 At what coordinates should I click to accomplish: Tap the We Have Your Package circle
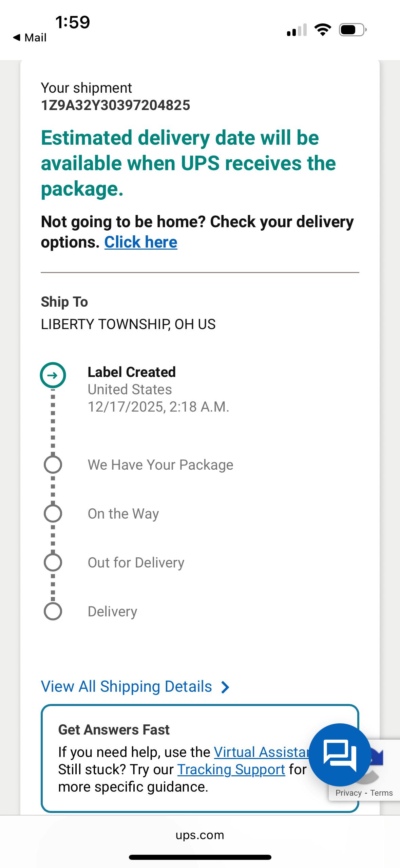[x=53, y=465]
